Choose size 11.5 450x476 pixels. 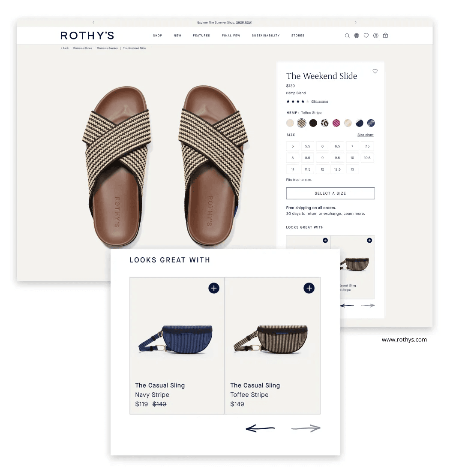[307, 169]
